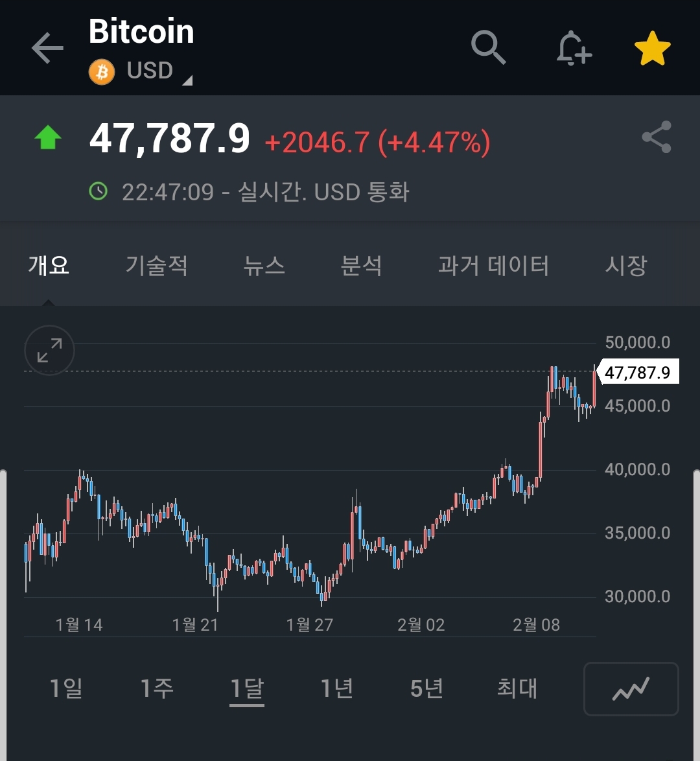Share Bitcoin quote via share icon

click(x=656, y=137)
